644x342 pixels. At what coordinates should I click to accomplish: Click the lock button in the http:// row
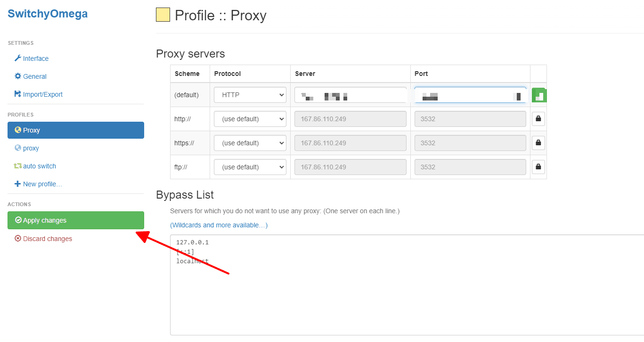click(x=538, y=119)
